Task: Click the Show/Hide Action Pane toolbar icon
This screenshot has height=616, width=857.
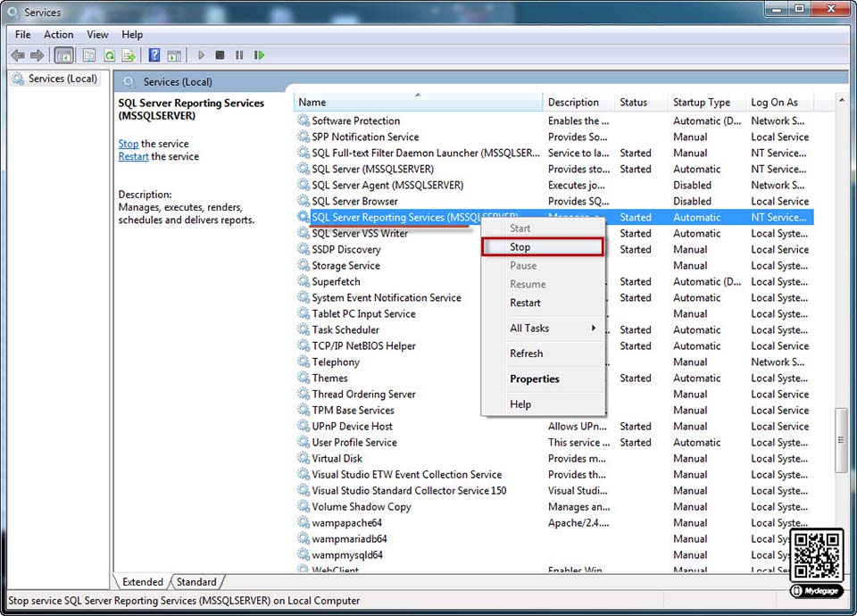Action: pyautogui.click(x=174, y=55)
